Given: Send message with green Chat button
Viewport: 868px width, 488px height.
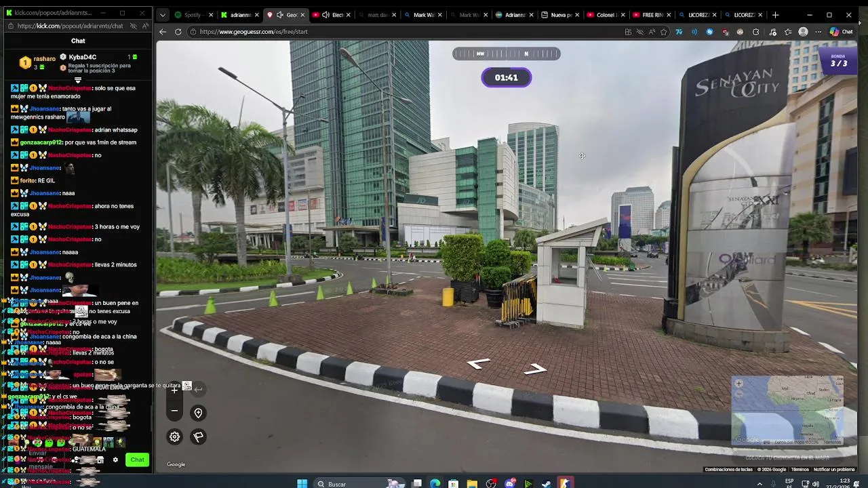Looking at the screenshot, I should [137, 460].
